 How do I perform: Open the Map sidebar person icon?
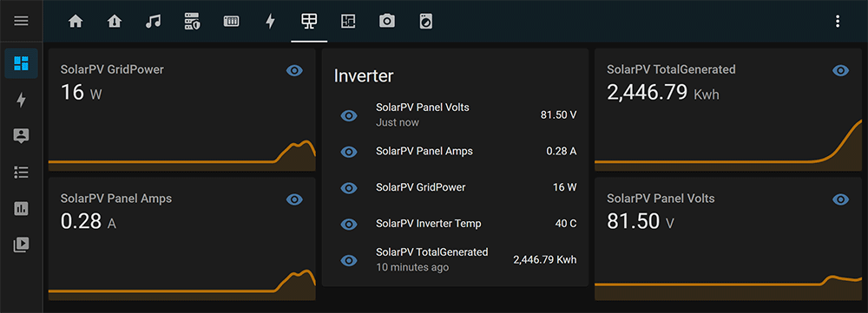(21, 136)
